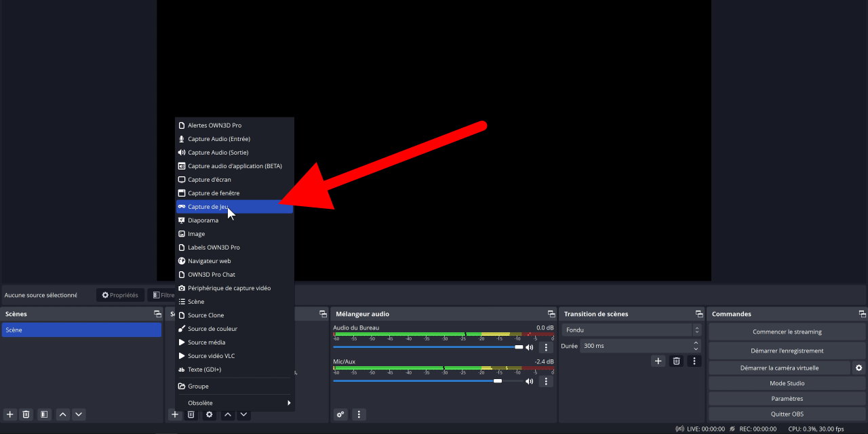Viewport: 868px width, 434px height.
Task: Delete the selected scene with trash icon
Action: click(x=26, y=414)
